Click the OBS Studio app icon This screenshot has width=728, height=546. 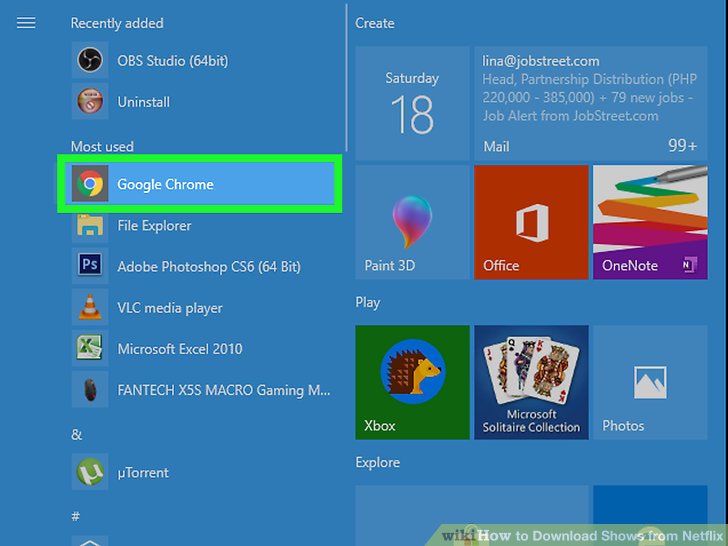point(90,60)
